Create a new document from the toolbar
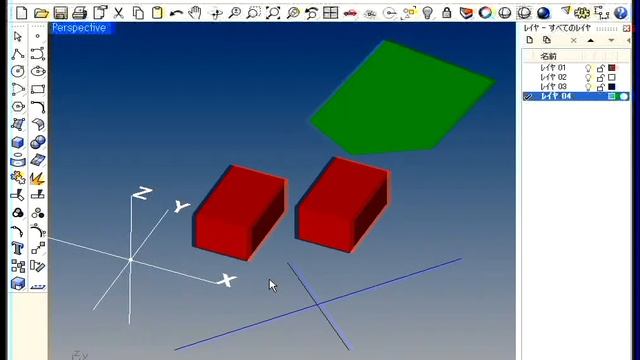Viewport: 640px width, 360px height. [22, 13]
